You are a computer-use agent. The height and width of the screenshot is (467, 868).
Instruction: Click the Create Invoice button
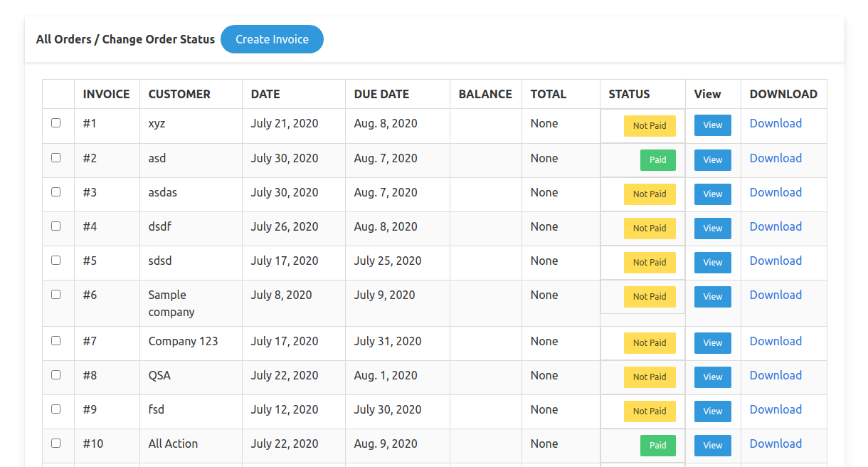(272, 39)
